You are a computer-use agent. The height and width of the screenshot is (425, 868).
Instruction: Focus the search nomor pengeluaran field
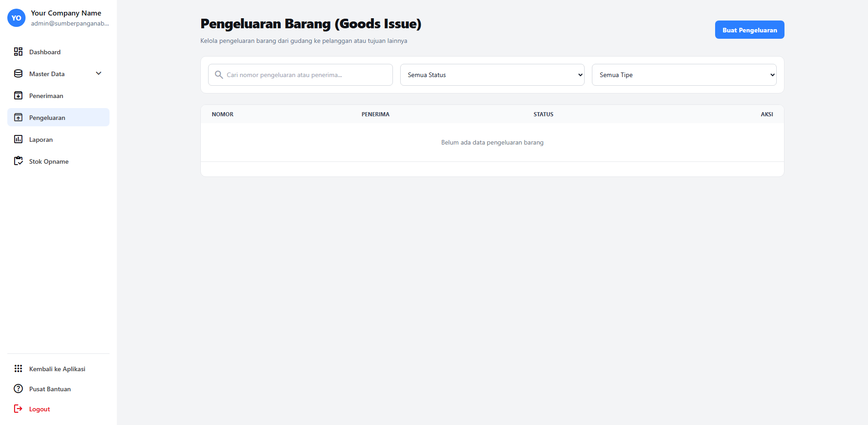[x=306, y=75]
